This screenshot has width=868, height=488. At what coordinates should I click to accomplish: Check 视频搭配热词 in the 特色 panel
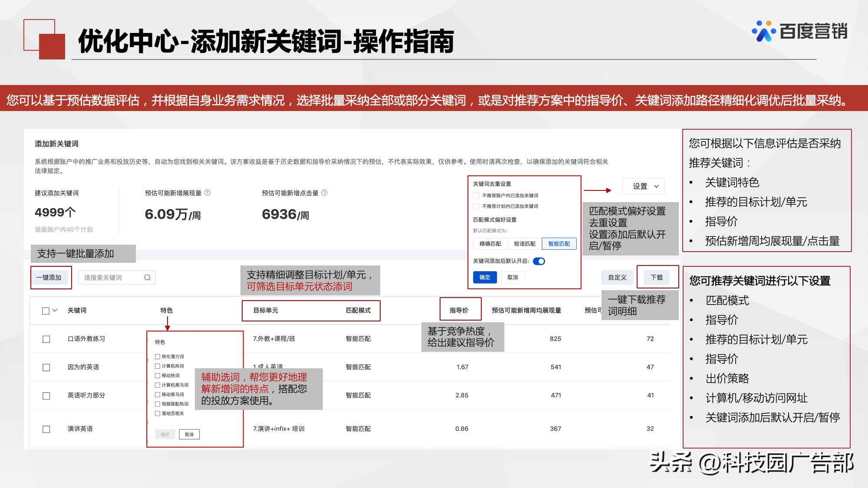(157, 404)
